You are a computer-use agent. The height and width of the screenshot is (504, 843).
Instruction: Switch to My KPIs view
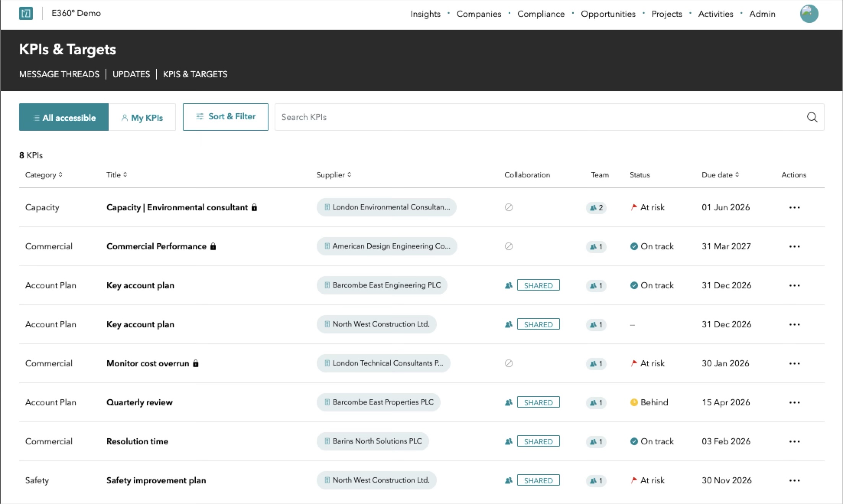point(142,117)
